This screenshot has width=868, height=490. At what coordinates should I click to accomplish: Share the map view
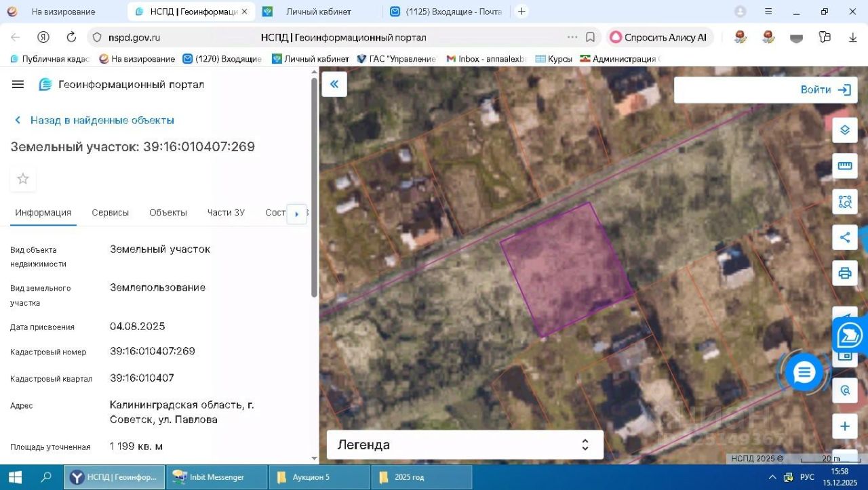pos(845,237)
